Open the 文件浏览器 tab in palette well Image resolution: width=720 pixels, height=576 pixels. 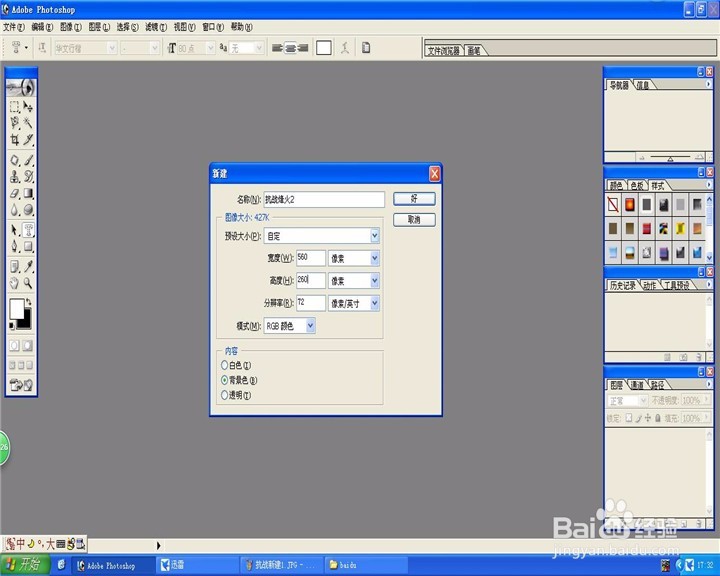click(444, 51)
